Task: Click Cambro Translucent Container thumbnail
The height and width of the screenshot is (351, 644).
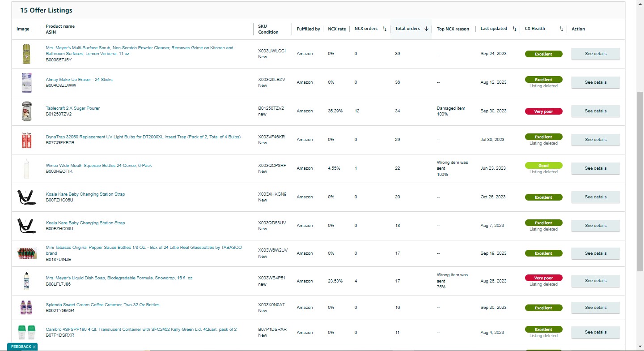Action: [x=27, y=332]
